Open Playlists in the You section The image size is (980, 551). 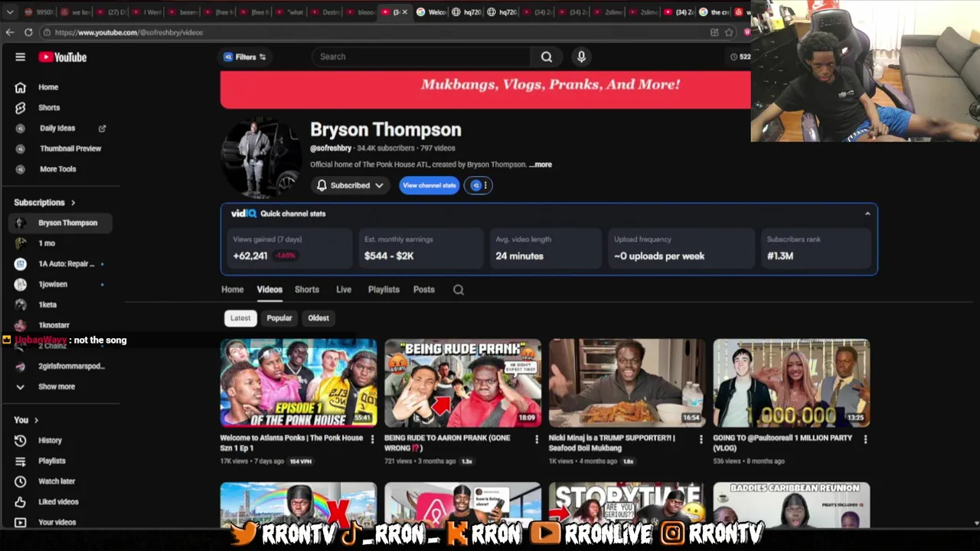(x=52, y=461)
